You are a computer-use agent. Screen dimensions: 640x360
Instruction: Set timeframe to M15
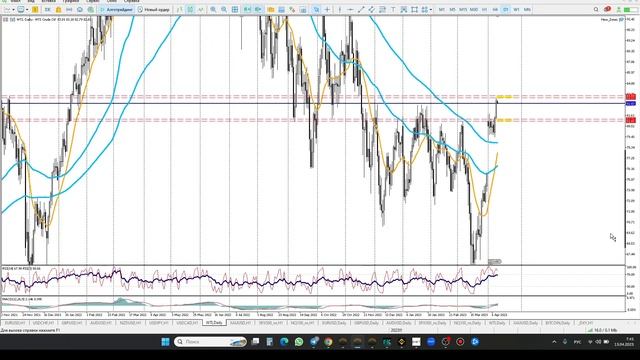pos(463,9)
